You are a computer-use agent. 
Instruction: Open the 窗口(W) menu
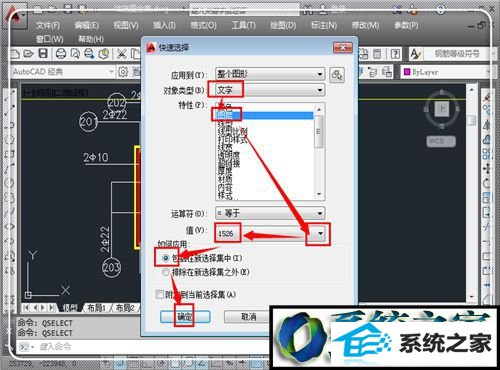click(x=49, y=39)
